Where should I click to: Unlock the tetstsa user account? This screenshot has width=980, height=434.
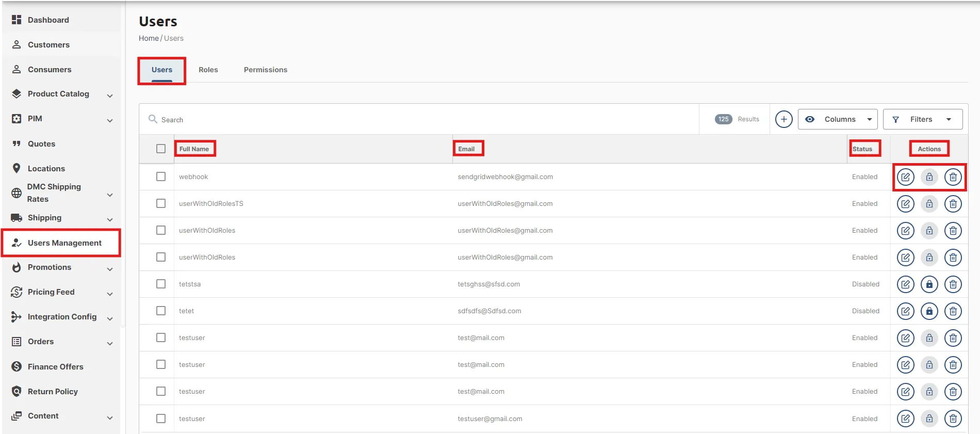[929, 284]
